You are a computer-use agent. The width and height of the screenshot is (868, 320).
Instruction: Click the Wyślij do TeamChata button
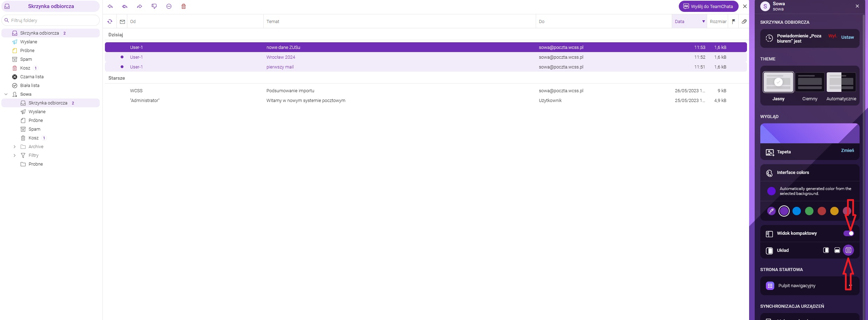tap(708, 6)
